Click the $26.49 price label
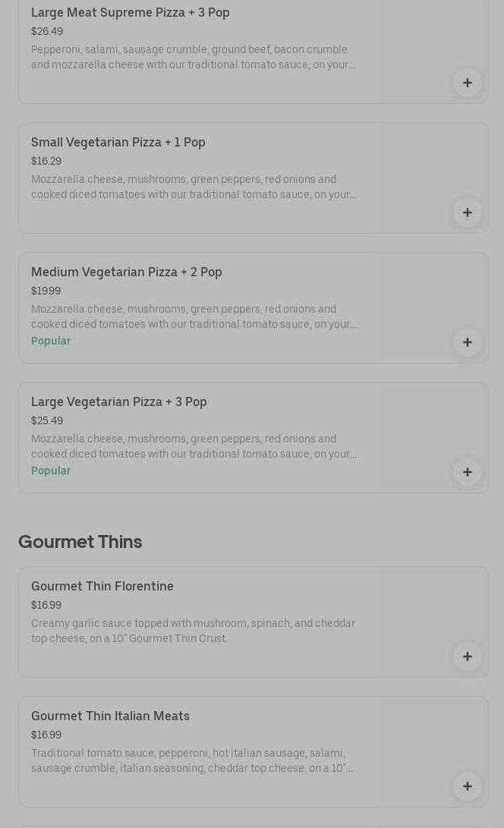Image resolution: width=504 pixels, height=828 pixels. (47, 31)
